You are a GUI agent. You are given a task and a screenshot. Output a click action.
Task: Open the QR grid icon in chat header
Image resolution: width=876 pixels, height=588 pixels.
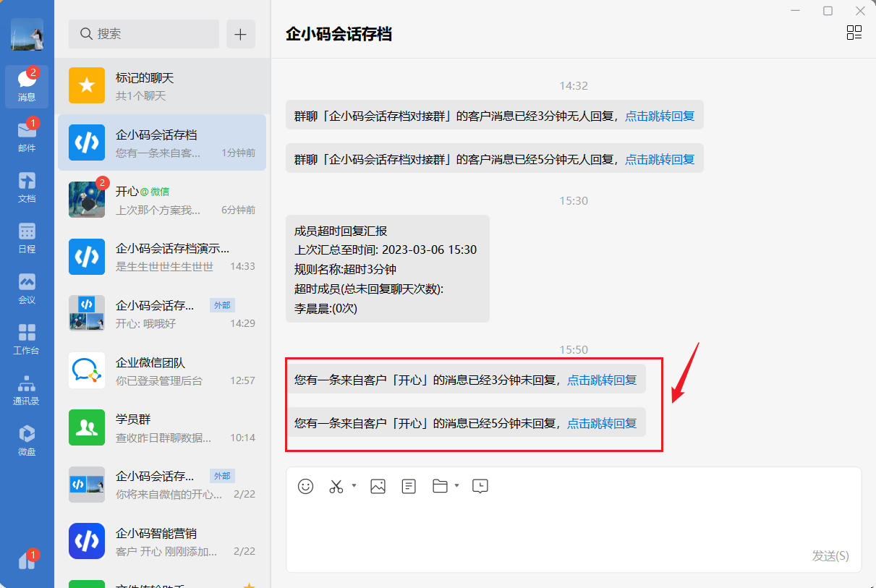click(x=854, y=33)
